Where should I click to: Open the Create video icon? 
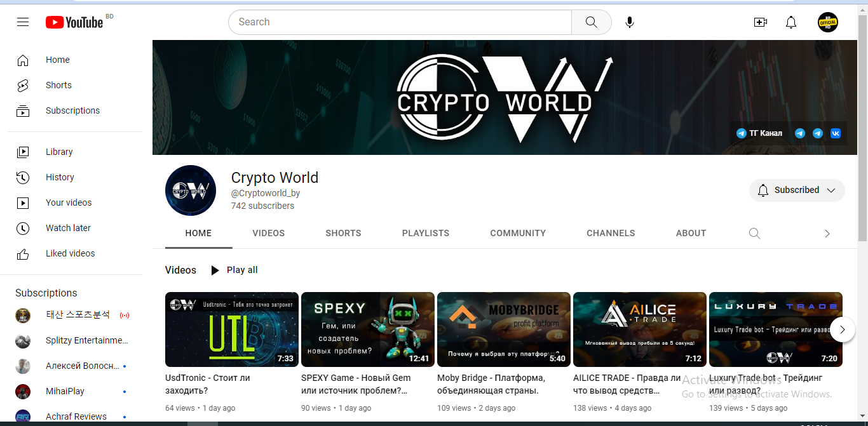(760, 22)
